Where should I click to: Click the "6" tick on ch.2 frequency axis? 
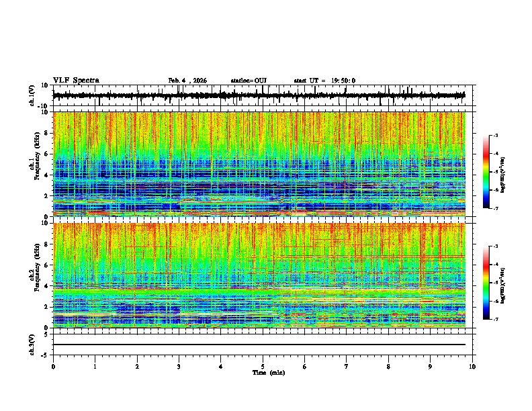[x=46, y=265]
